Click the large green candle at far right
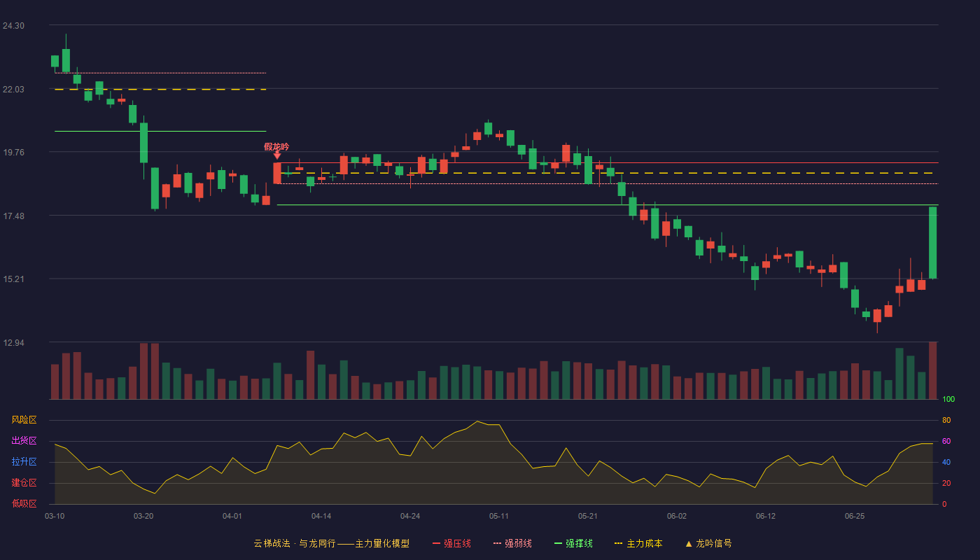Screen dimensions: 980x560 point(933,242)
